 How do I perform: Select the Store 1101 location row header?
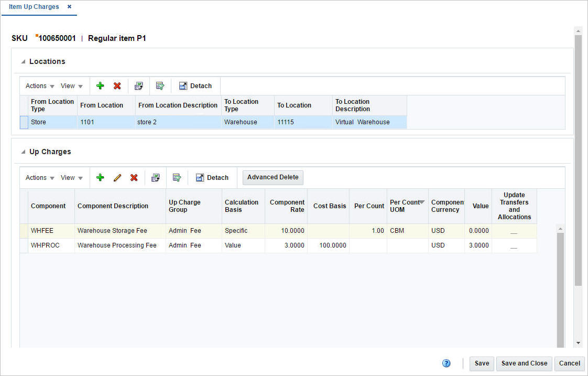click(x=24, y=122)
